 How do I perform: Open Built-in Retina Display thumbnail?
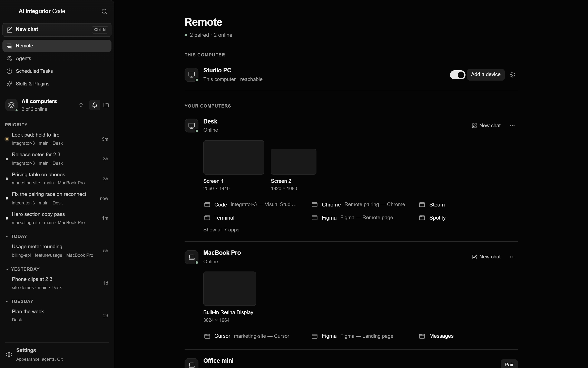(x=230, y=289)
